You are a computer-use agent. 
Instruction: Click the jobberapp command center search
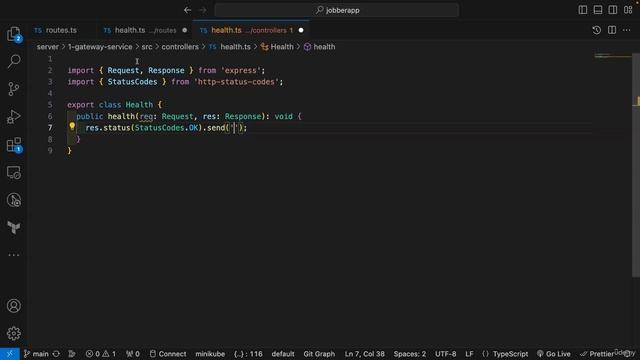click(x=337, y=10)
